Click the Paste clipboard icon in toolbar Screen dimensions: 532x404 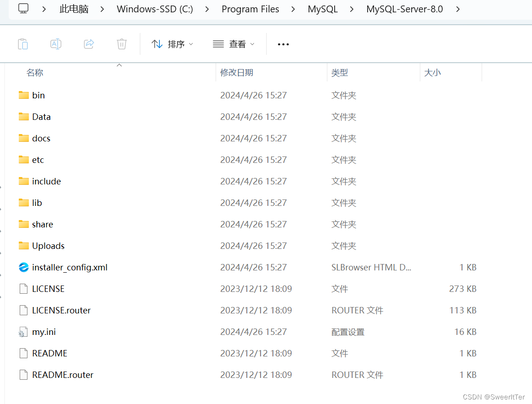point(23,44)
